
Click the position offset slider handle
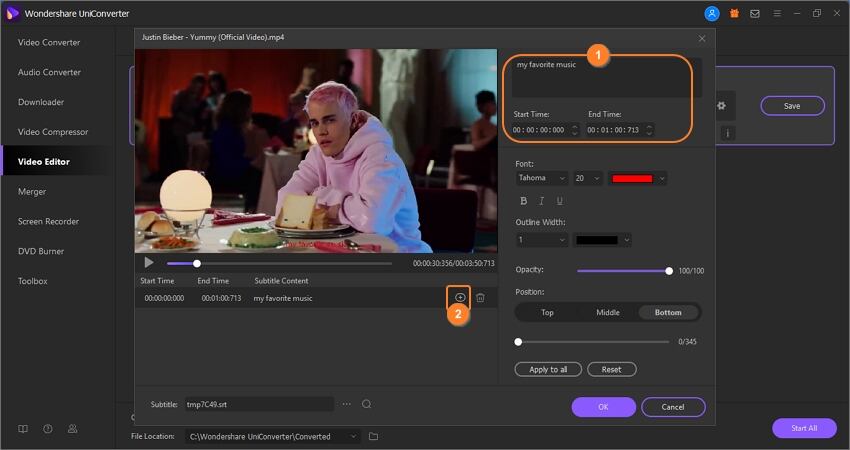point(518,342)
